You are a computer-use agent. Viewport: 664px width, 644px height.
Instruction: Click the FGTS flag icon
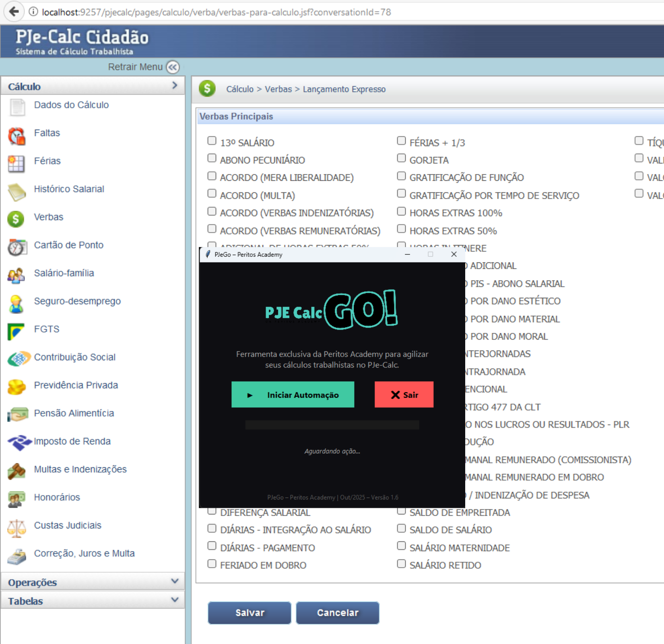click(16, 332)
